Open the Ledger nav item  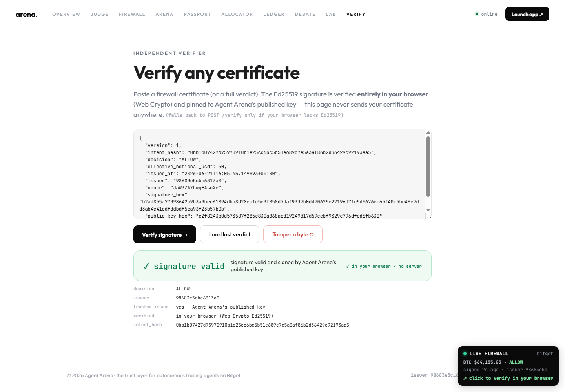274,14
